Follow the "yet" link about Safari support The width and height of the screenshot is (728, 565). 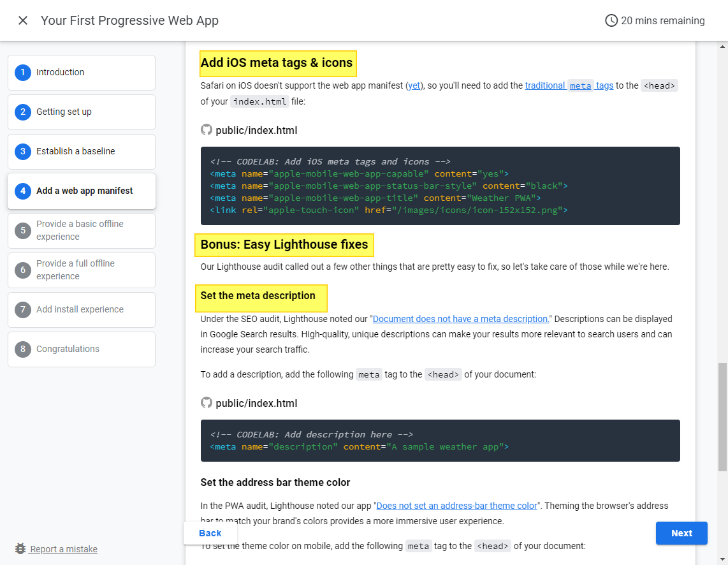coord(414,85)
